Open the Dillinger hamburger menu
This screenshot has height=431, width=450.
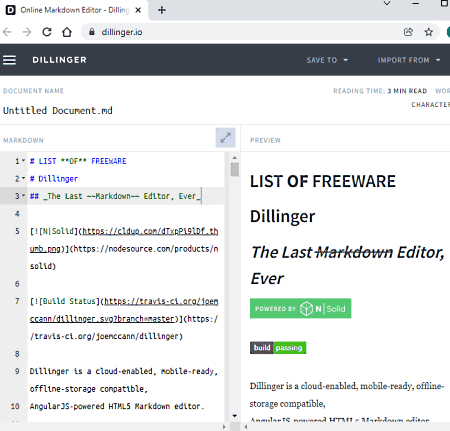click(x=9, y=60)
